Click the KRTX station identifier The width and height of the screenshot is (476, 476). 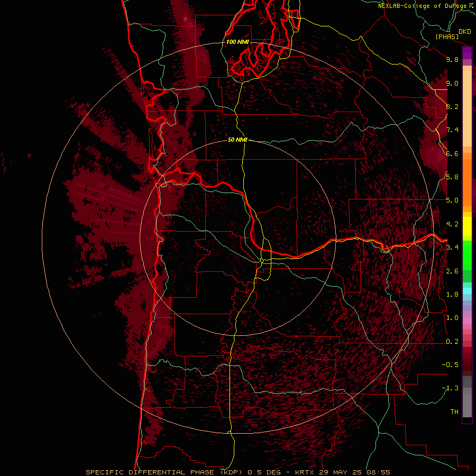(x=305, y=472)
